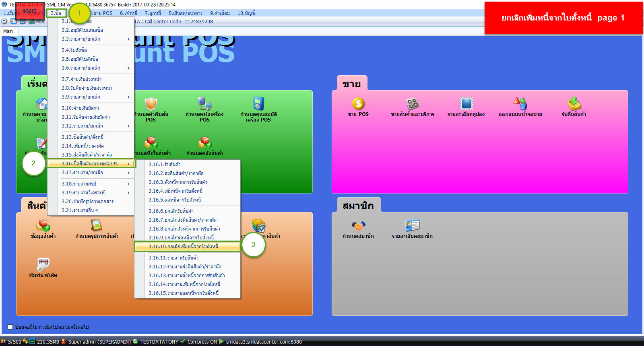
Task: Select 3.16.4.เพิ่มหนี้จากใบตั้งหนี้
Action: coord(188,191)
